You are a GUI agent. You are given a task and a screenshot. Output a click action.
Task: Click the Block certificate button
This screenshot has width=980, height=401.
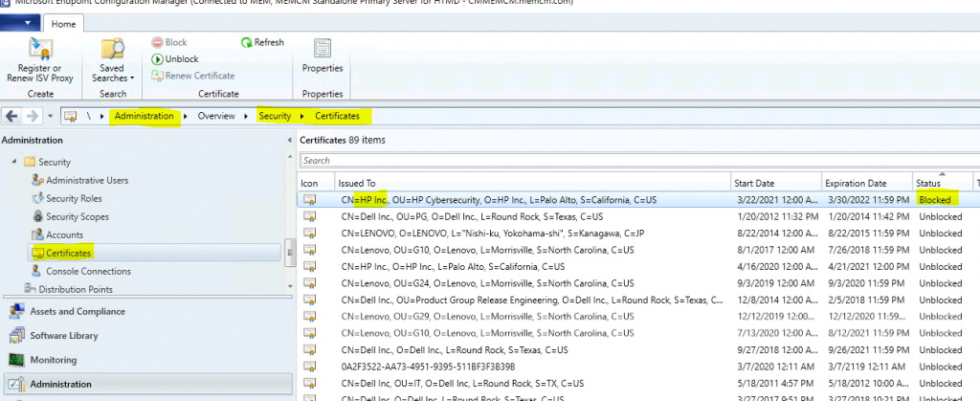coord(169,42)
